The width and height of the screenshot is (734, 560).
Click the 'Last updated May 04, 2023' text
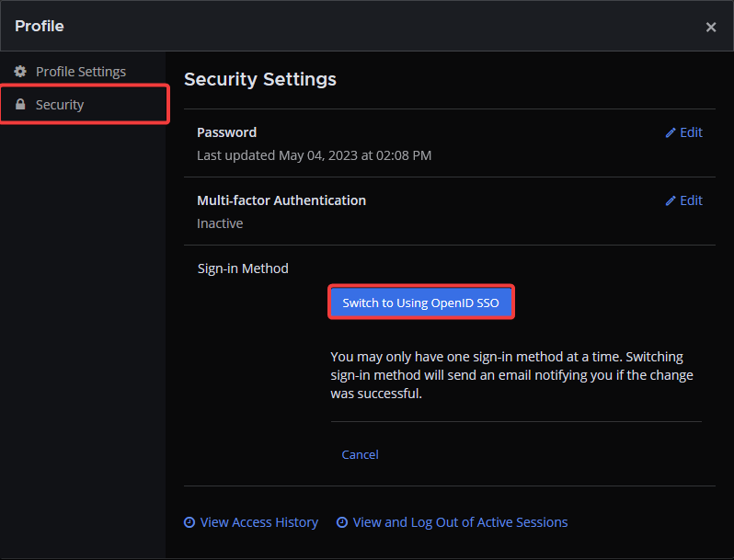click(x=314, y=155)
